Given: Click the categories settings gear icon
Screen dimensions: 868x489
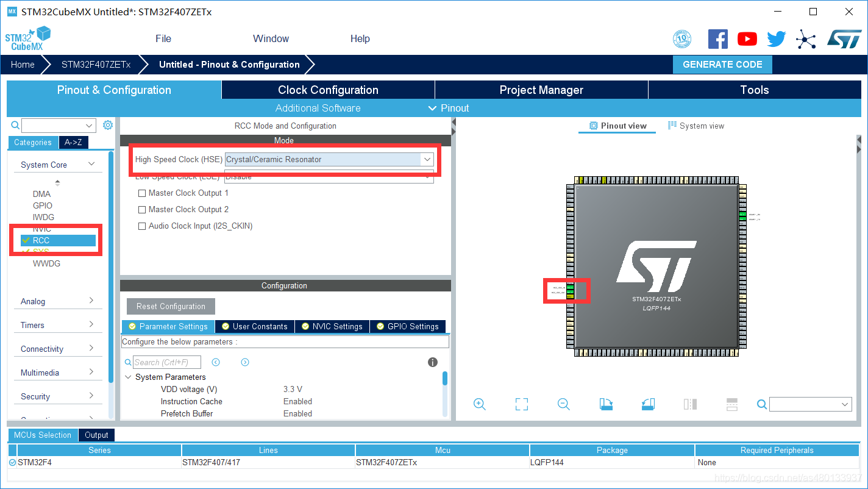Looking at the screenshot, I should click(x=108, y=125).
